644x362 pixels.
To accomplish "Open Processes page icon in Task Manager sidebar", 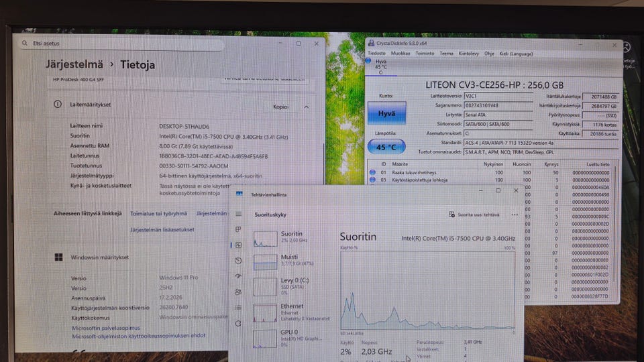I will [238, 229].
